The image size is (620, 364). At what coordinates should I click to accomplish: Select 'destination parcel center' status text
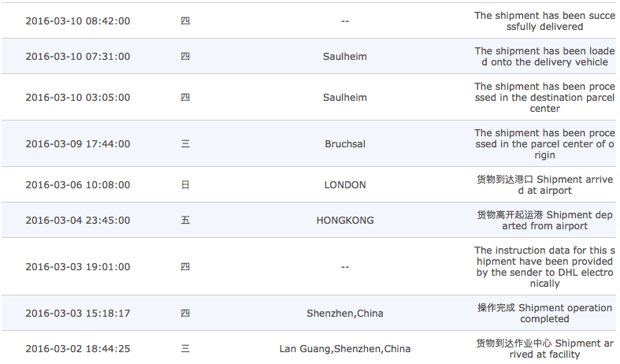click(x=544, y=98)
